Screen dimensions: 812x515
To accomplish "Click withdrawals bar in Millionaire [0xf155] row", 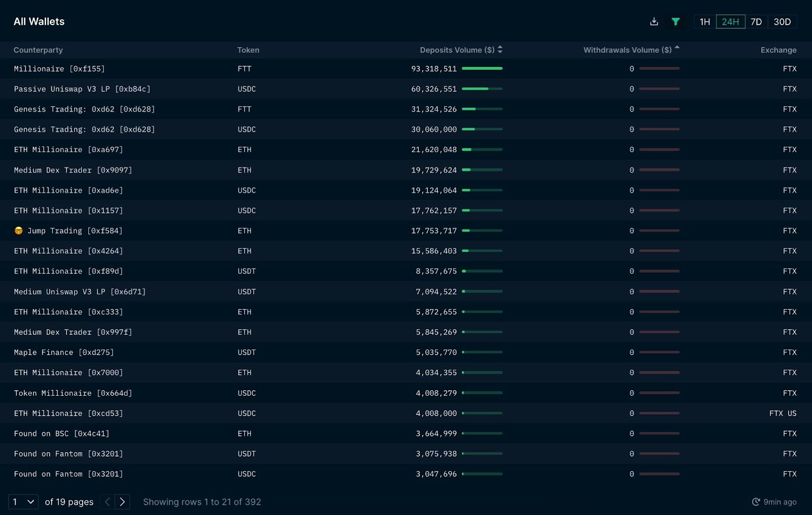I will (x=659, y=68).
